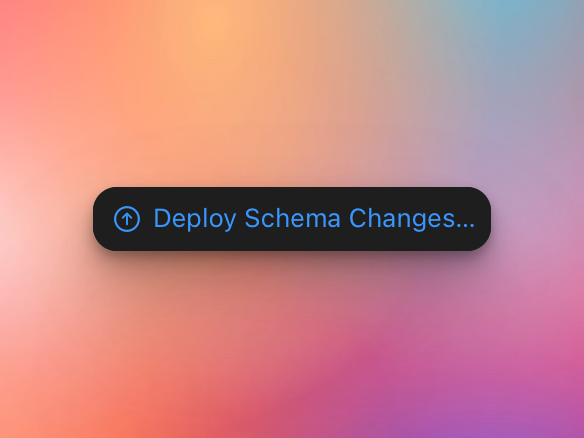
Task: Click the ellipsis after the word Changes
Action: 466,226
